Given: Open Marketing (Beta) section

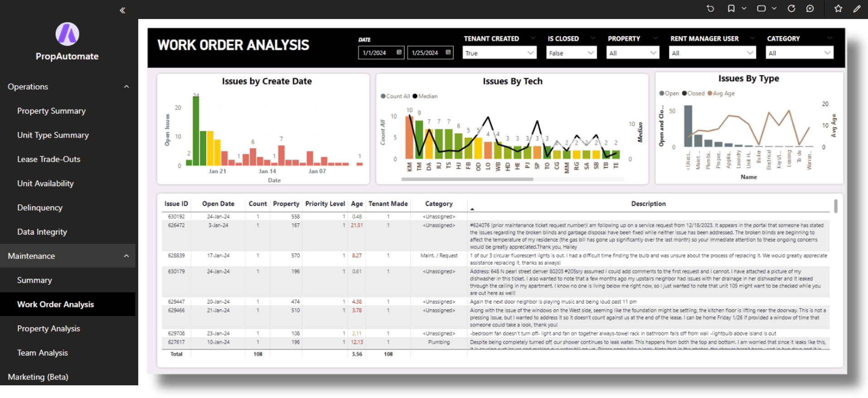Looking at the screenshot, I should (38, 377).
